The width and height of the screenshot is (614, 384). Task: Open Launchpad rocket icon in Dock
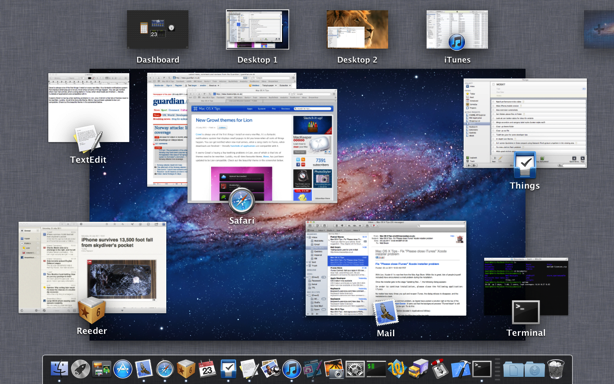pyautogui.click(x=80, y=369)
